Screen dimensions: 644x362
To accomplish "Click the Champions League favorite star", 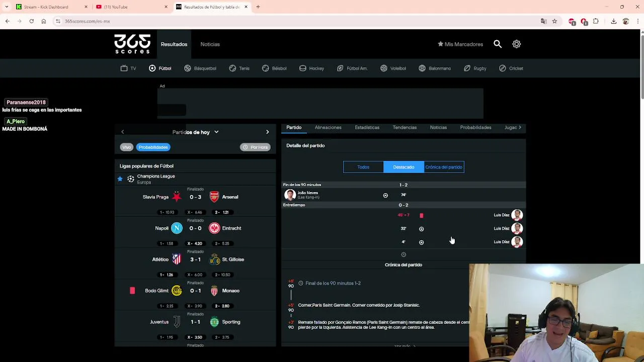I will click(x=120, y=178).
